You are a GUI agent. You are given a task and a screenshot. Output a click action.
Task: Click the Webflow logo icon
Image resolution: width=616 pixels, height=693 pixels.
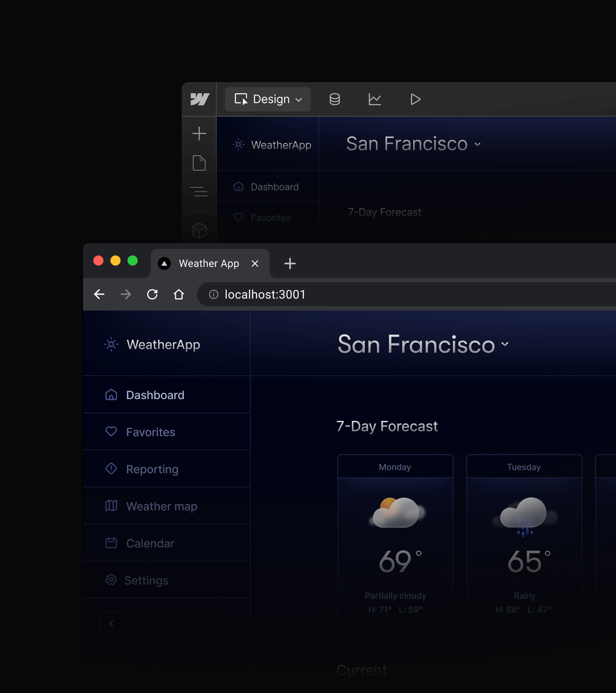click(199, 99)
